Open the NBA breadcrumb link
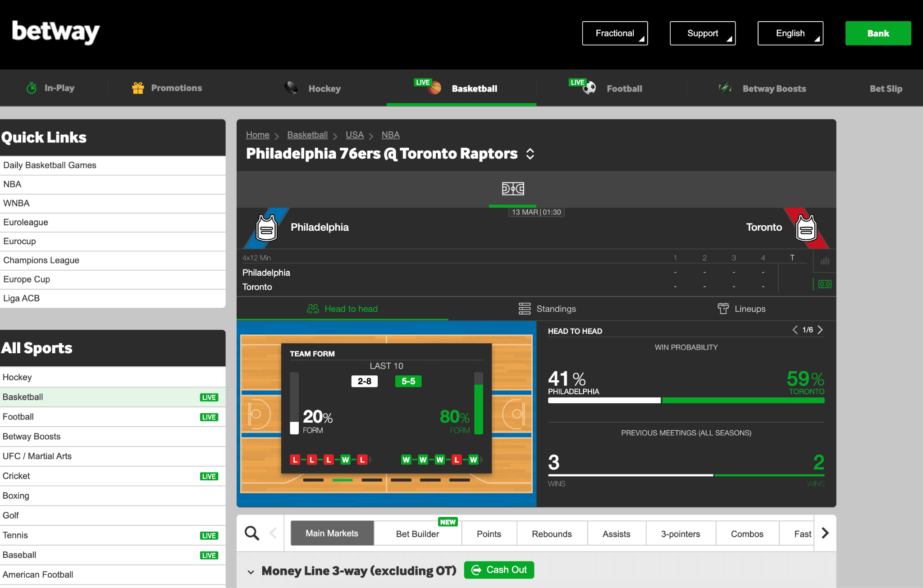The image size is (923, 588). tap(390, 134)
